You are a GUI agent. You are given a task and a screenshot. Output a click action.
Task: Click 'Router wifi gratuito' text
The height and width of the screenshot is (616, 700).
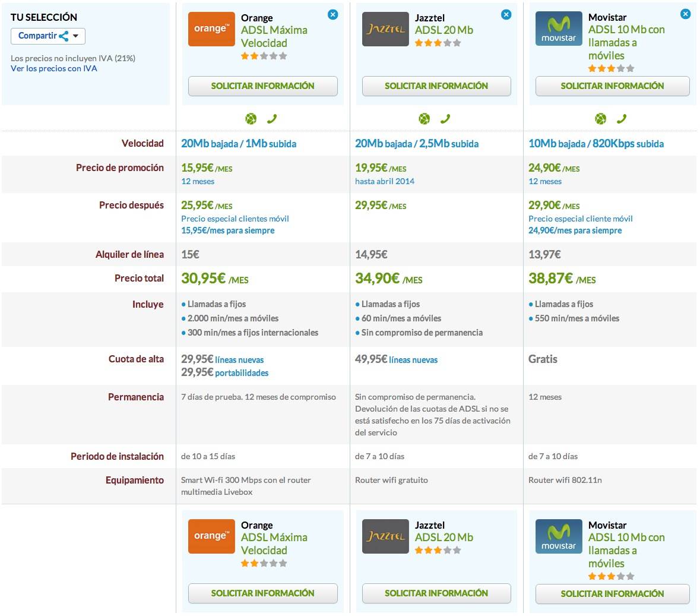click(391, 480)
